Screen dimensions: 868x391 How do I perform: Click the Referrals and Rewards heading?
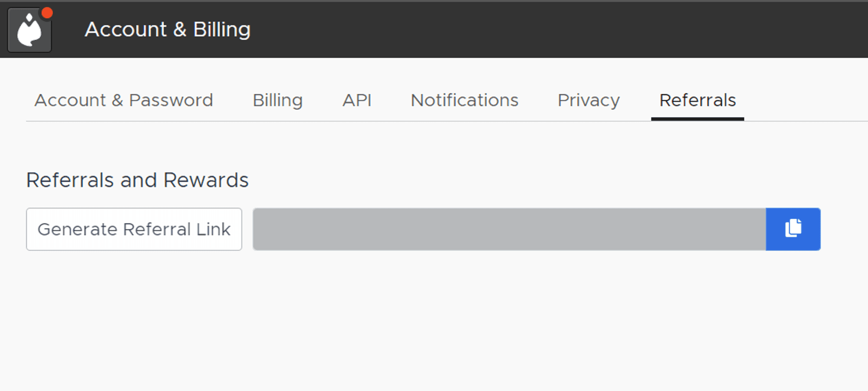click(x=137, y=180)
